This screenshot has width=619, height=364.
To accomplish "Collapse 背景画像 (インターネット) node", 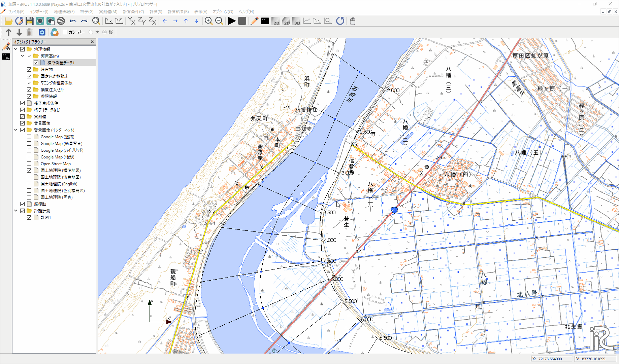I will click(x=16, y=130).
